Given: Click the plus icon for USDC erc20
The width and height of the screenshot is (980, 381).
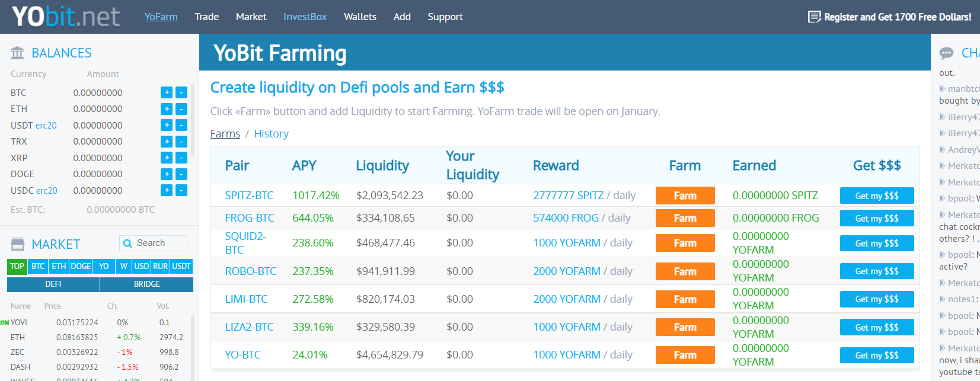Looking at the screenshot, I should (x=167, y=190).
